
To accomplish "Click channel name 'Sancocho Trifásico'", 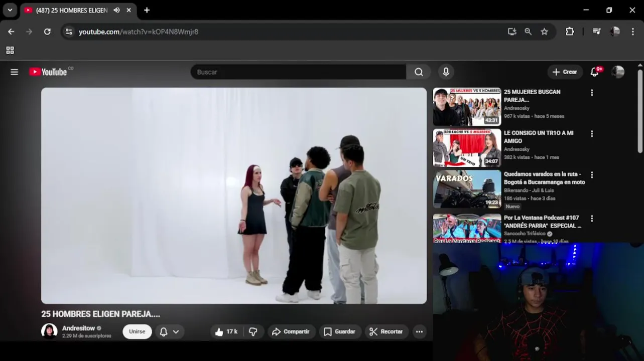I will point(525,234).
